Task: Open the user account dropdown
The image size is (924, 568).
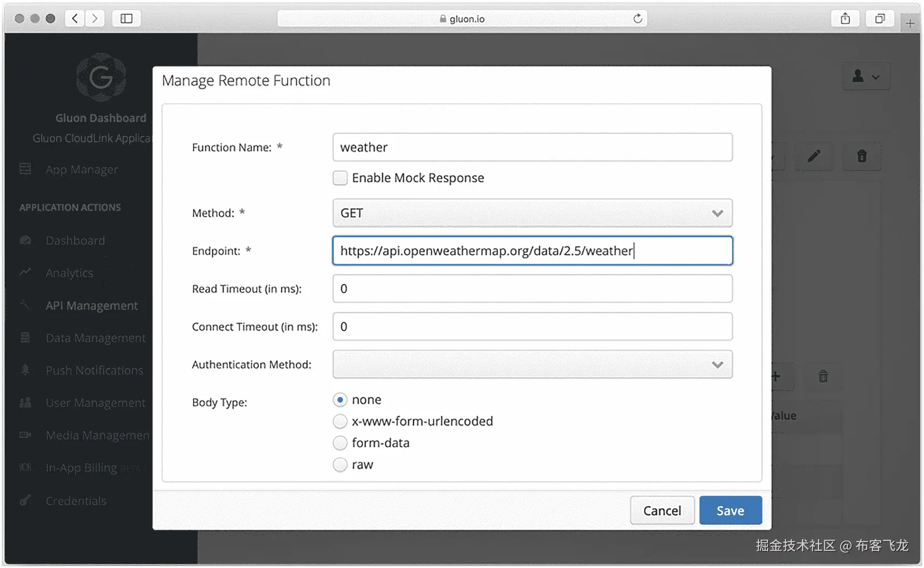Action: point(866,77)
